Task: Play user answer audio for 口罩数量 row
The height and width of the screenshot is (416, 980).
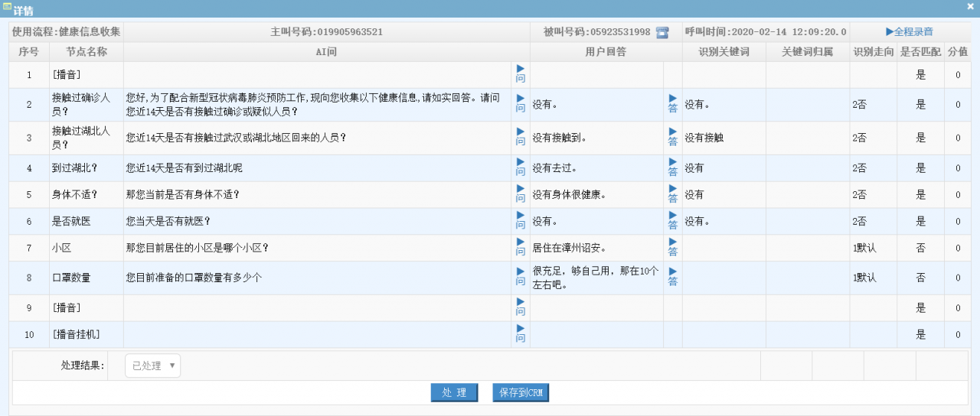Action: [x=673, y=278]
